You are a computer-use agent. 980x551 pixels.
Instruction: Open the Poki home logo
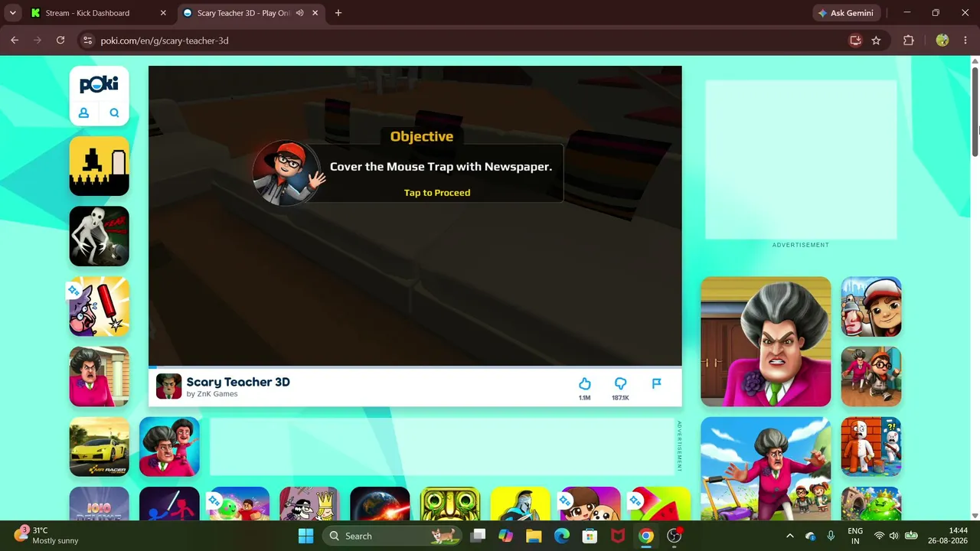(x=99, y=83)
